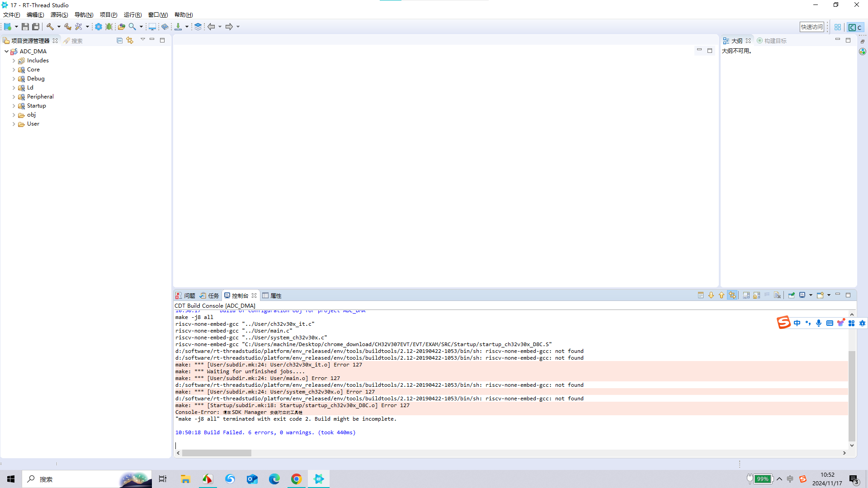868x488 pixels.
Task: Close the 控制台 console tab
Action: pyautogui.click(x=254, y=296)
